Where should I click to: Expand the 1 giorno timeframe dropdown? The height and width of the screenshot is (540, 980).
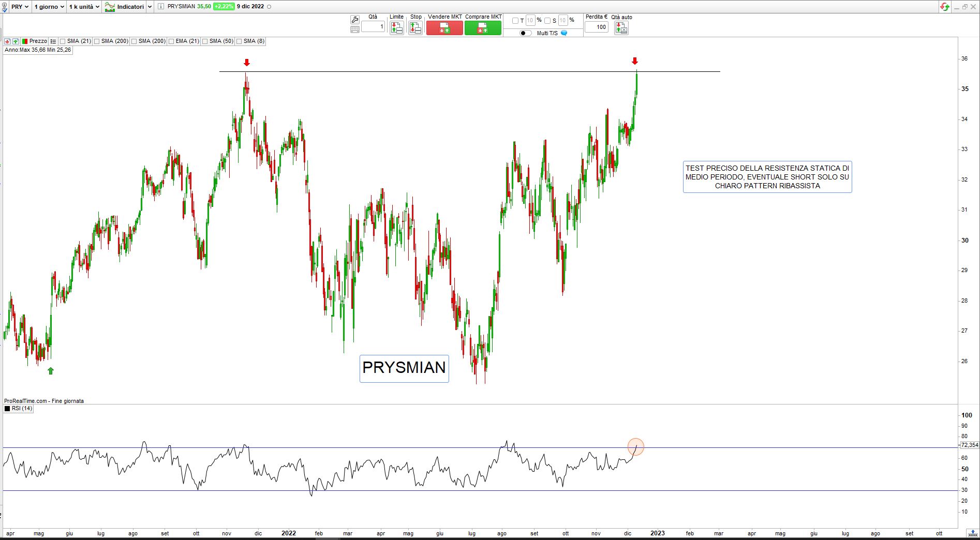(49, 7)
